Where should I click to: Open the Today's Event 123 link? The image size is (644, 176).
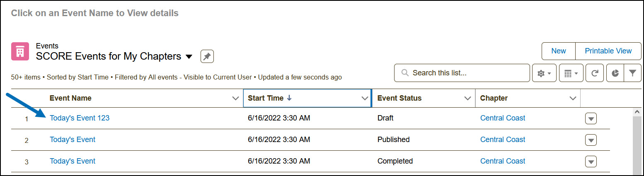click(80, 118)
